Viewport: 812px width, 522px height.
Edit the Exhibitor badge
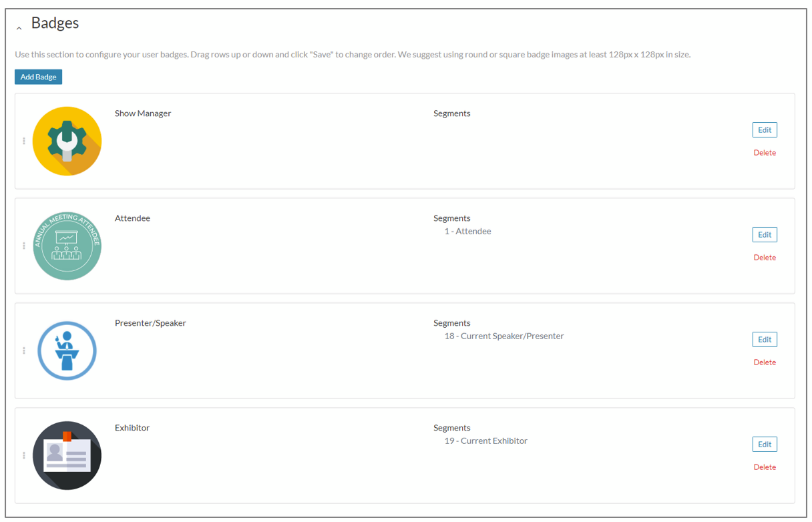click(x=765, y=445)
